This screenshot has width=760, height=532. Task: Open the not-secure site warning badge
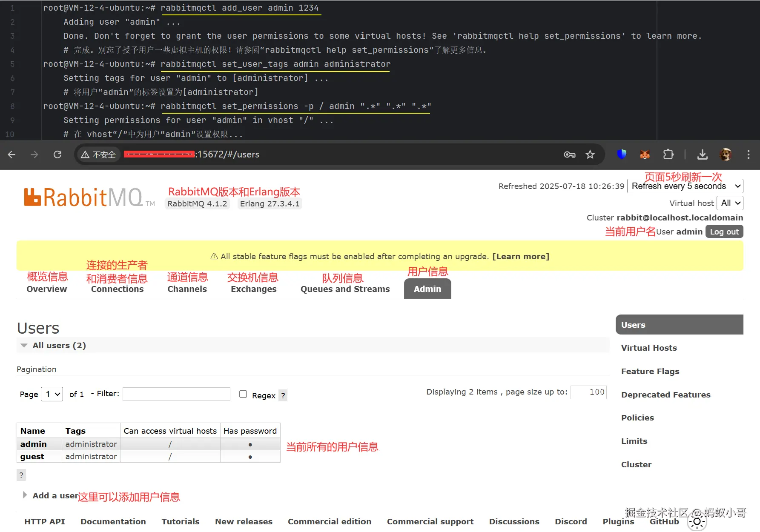point(98,154)
